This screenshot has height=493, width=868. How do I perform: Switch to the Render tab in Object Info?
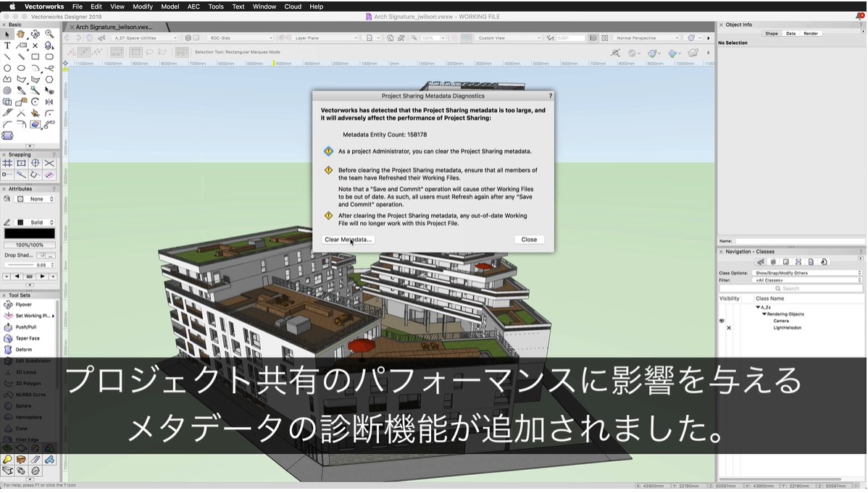tap(811, 34)
